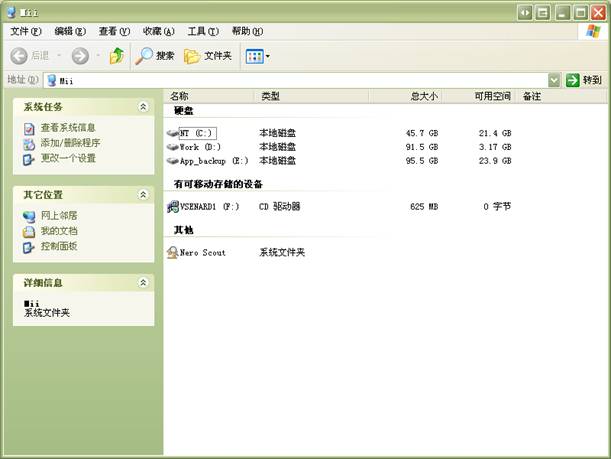Open the Search (搜索) tool

tap(155, 56)
